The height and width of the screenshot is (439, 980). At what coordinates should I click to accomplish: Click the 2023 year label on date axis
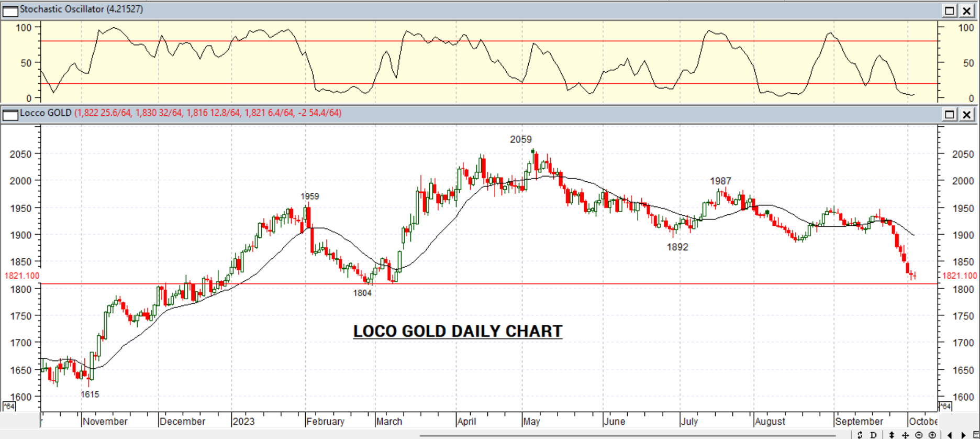tap(243, 421)
